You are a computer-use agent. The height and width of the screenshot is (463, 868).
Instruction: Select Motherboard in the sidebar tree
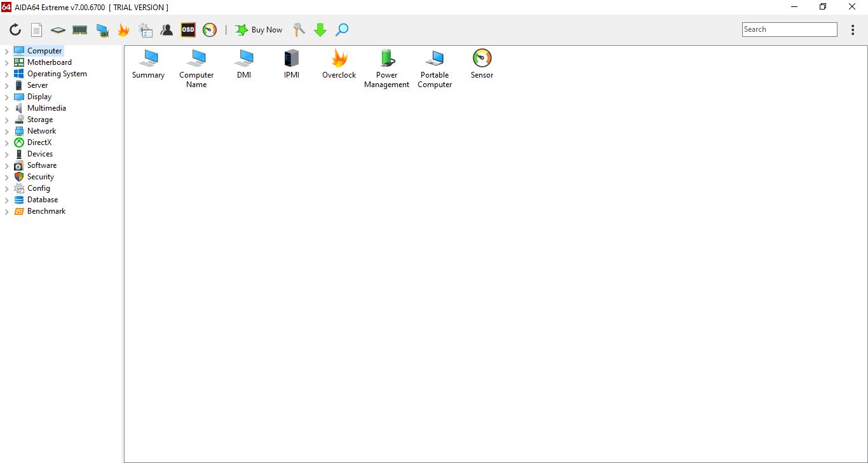pyautogui.click(x=43, y=62)
